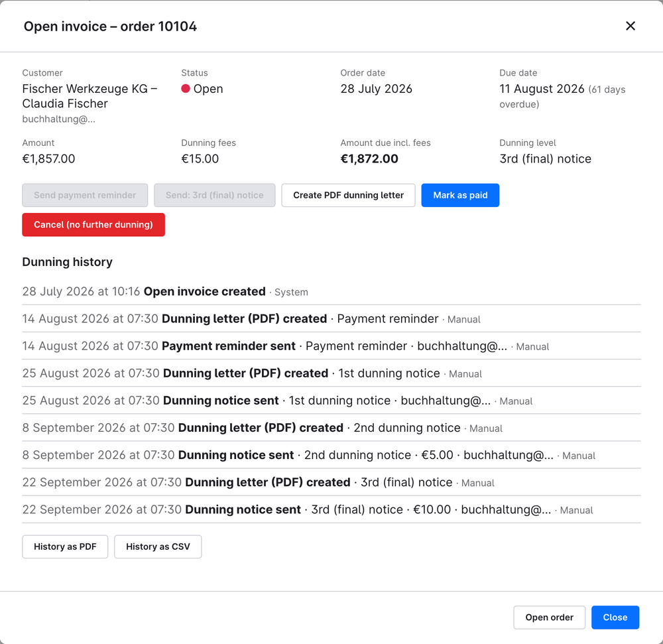The image size is (663, 644).
Task: Click the Dunning history heading
Action: [67, 262]
